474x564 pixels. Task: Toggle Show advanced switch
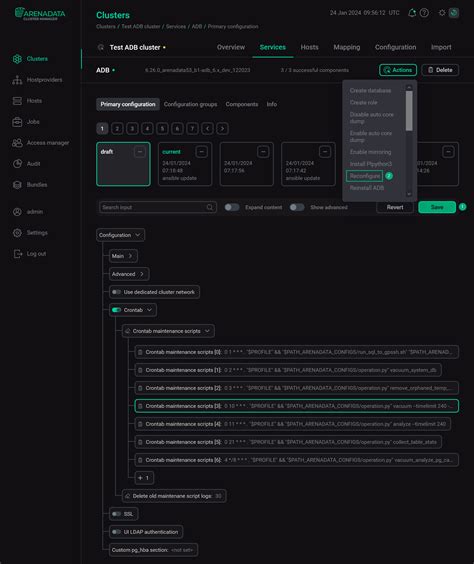(x=297, y=207)
